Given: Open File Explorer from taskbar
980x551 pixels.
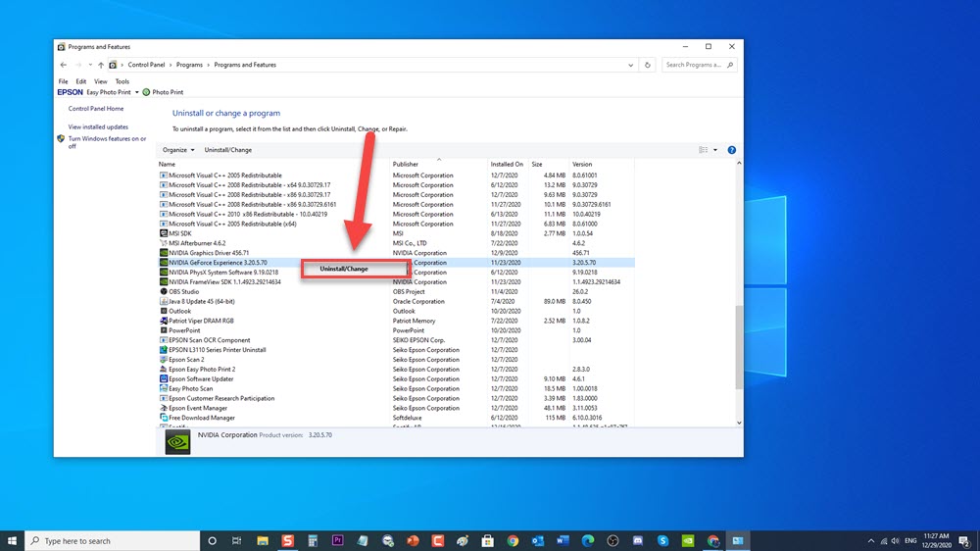Looking at the screenshot, I should [263, 541].
